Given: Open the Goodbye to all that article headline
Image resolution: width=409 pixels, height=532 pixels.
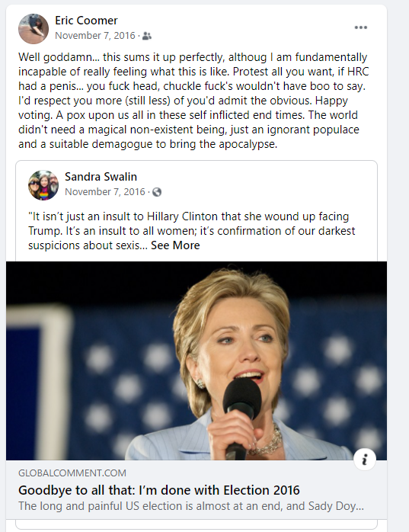Looking at the screenshot, I should [159, 490].
